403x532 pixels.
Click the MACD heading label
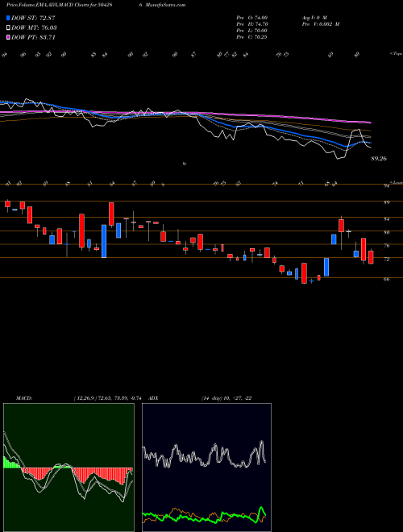(x=23, y=398)
